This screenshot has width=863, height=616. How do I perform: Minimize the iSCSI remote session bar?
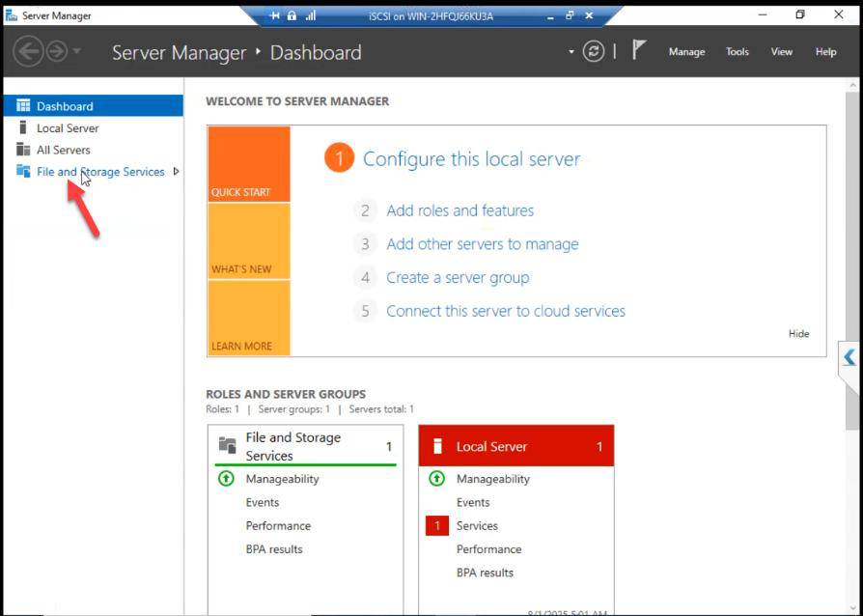point(550,16)
